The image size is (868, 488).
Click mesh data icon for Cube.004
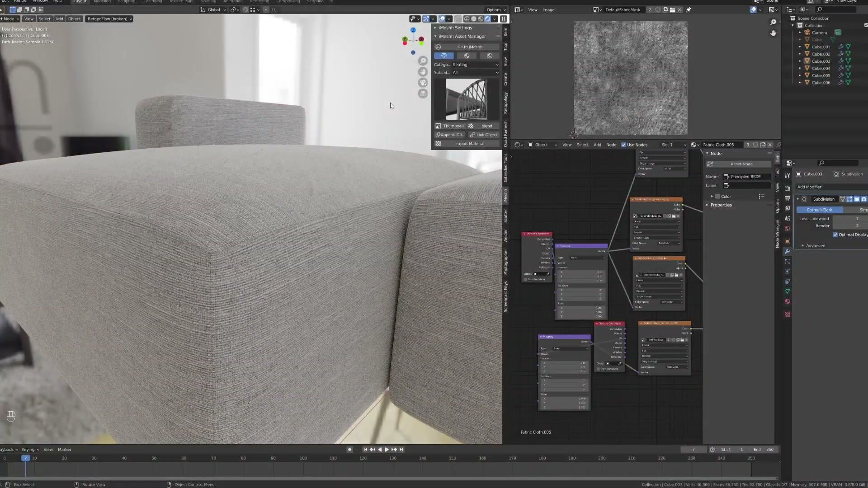pyautogui.click(x=849, y=69)
